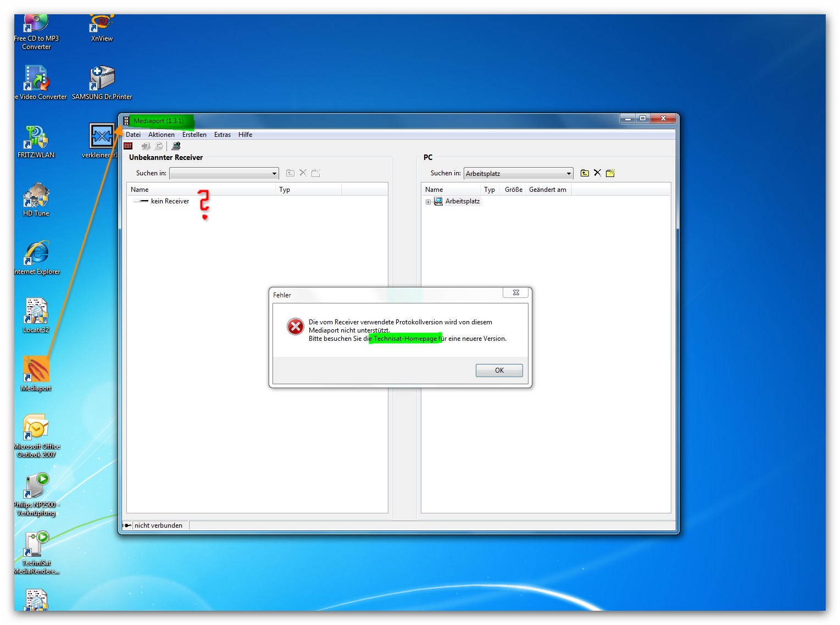
Task: Click the Arbeitsplatz computer icon
Action: pos(438,201)
